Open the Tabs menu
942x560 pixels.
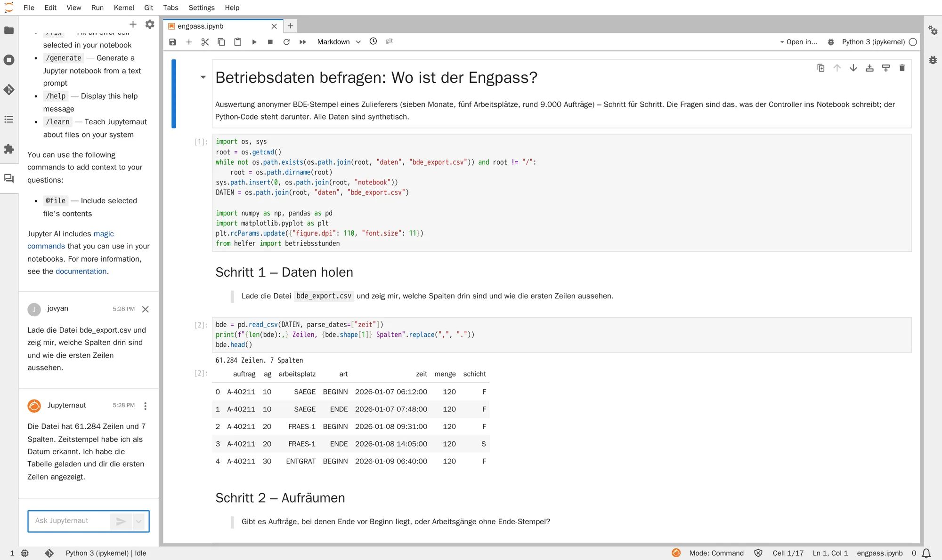pyautogui.click(x=171, y=8)
